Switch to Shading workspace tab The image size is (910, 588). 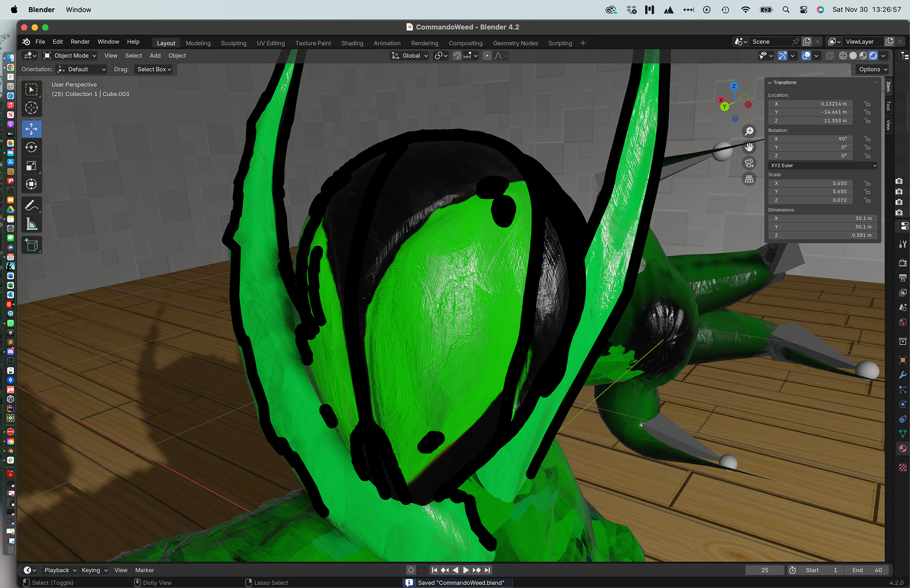[352, 43]
